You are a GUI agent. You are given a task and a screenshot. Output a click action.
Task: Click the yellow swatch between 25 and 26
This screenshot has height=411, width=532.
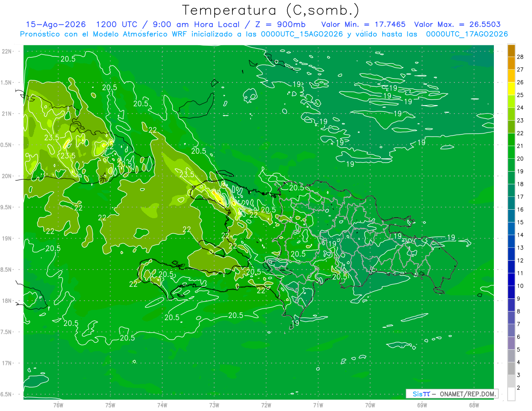(x=511, y=88)
